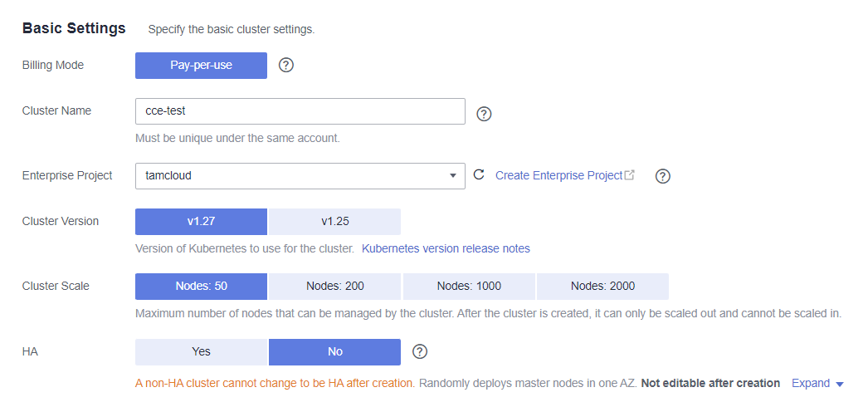Click the Billing Mode help icon

tap(286, 65)
